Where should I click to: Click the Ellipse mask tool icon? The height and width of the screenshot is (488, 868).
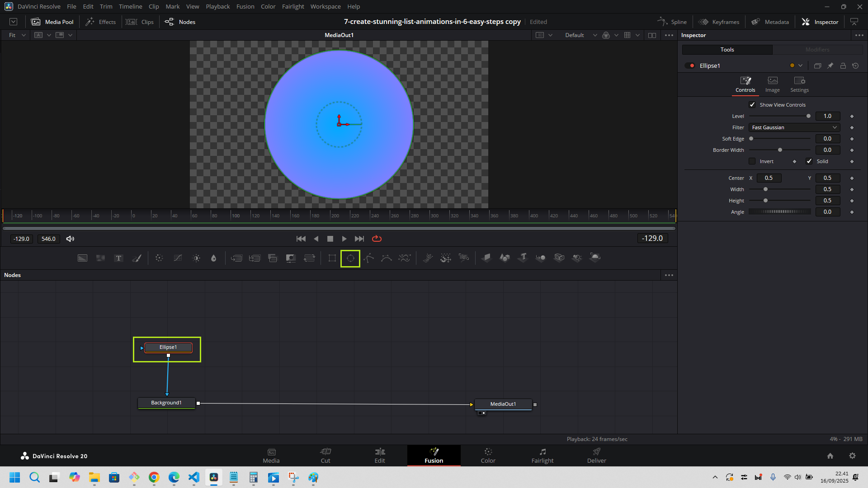[x=350, y=258]
